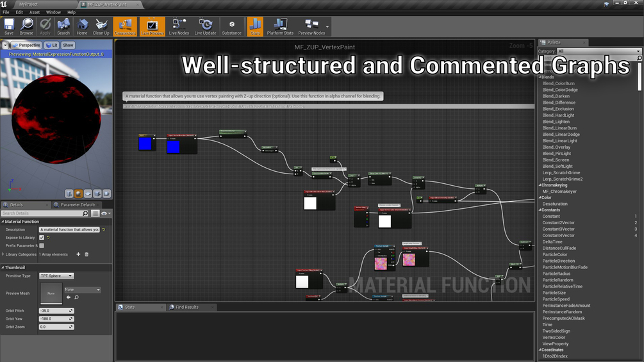Run Clean Up on the graph
Viewport: 644px width, 362px height.
click(101, 27)
